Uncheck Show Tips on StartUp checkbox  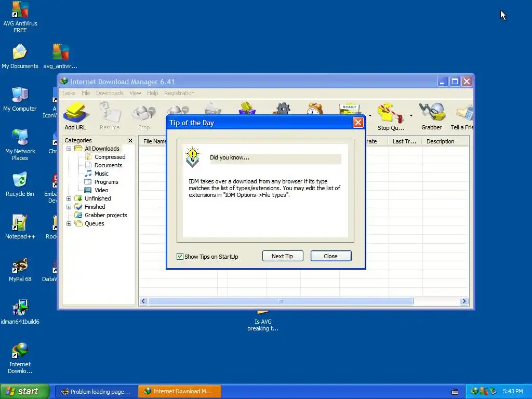[x=180, y=257]
